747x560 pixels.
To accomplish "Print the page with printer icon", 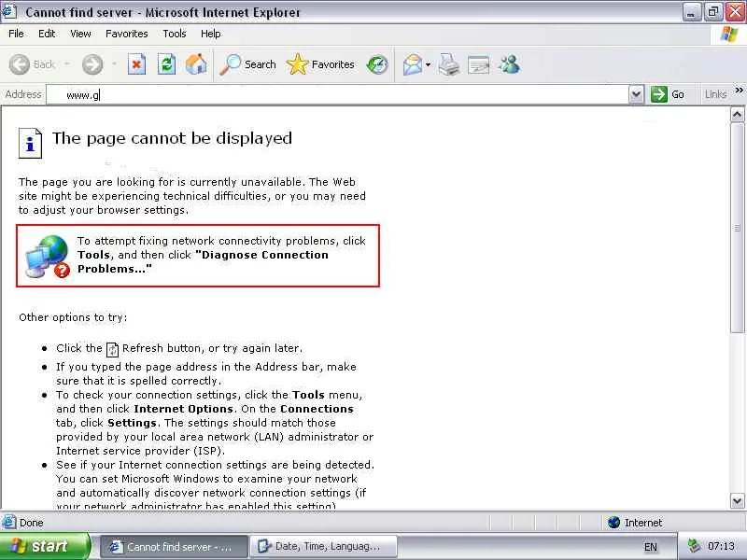I will (x=449, y=64).
